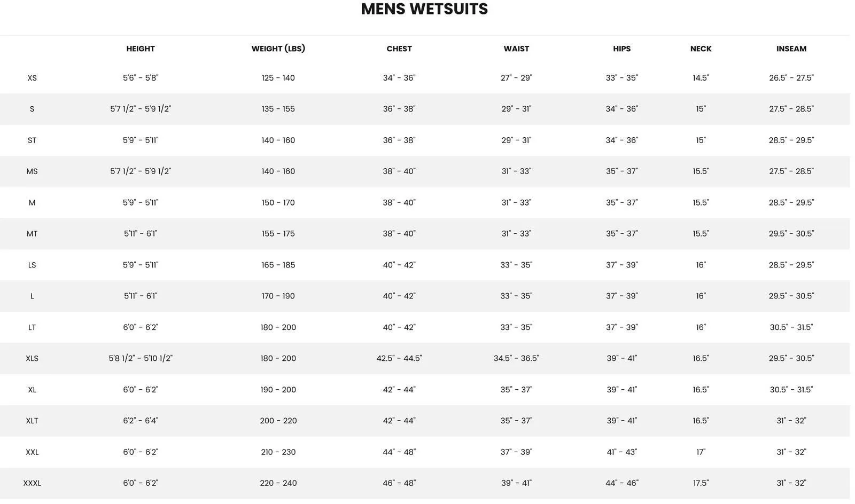The height and width of the screenshot is (504, 855).
Task: Select the XXXL size row label
Action: click(32, 483)
